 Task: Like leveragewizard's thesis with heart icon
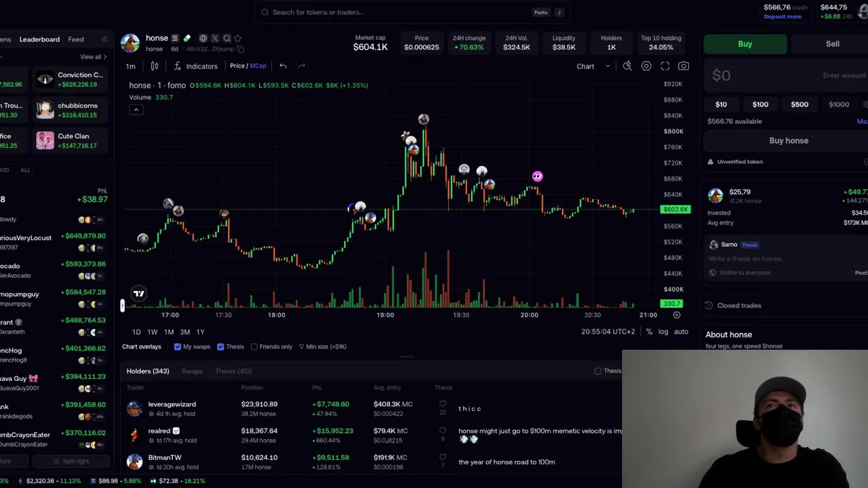(x=443, y=404)
